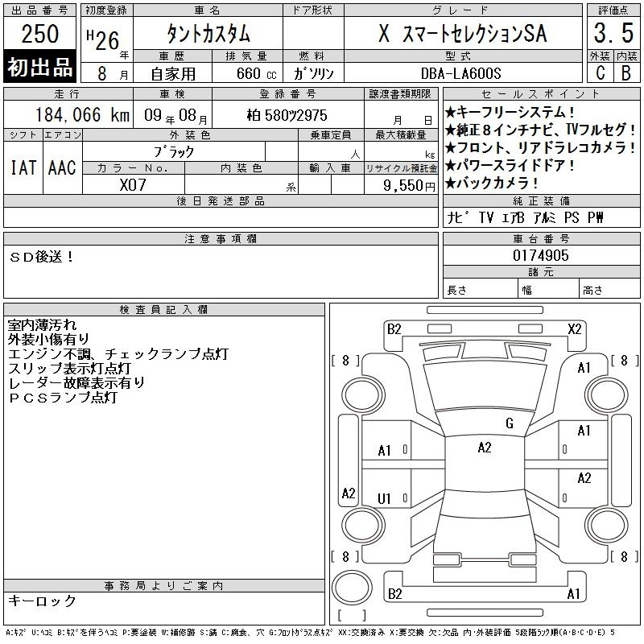Image resolution: width=644 pixels, height=644 pixels.
Task: Select inspector note "レーダー故障表示有り"
Action: [76, 383]
